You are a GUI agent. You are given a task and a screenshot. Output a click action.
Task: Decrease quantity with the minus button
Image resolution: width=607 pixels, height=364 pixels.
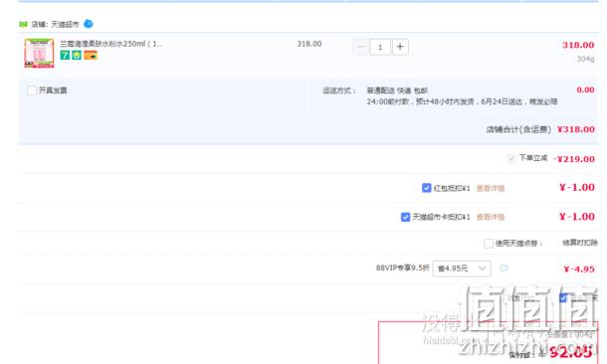(x=360, y=47)
